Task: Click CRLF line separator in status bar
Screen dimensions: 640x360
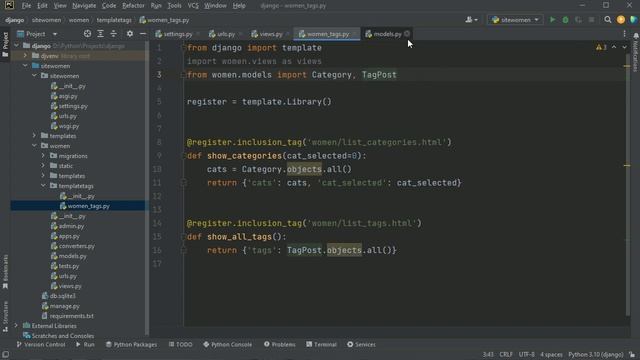Action: pyautogui.click(x=506, y=354)
